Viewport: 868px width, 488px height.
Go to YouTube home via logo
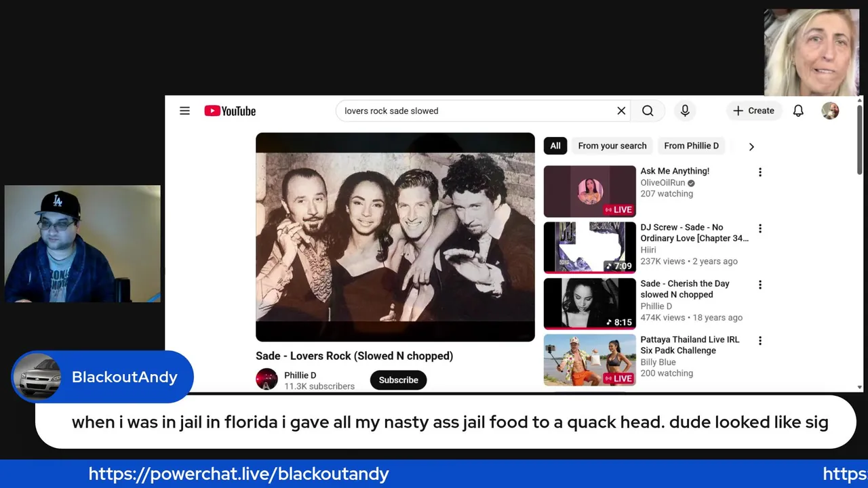point(230,110)
